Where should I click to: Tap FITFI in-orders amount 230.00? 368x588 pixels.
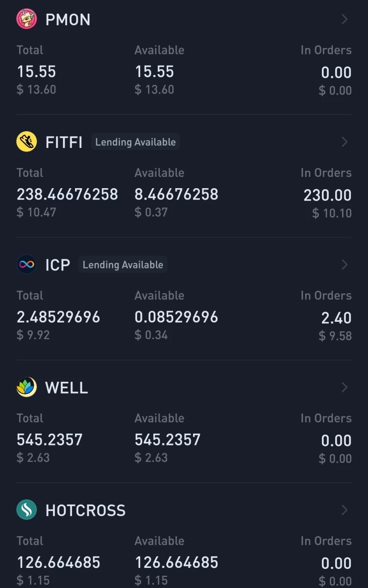pyautogui.click(x=327, y=196)
